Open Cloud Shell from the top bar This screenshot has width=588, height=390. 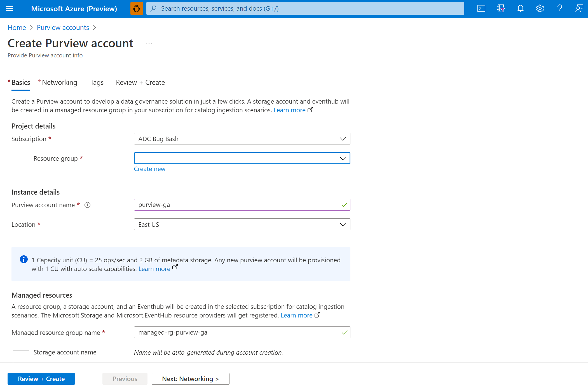(481, 8)
